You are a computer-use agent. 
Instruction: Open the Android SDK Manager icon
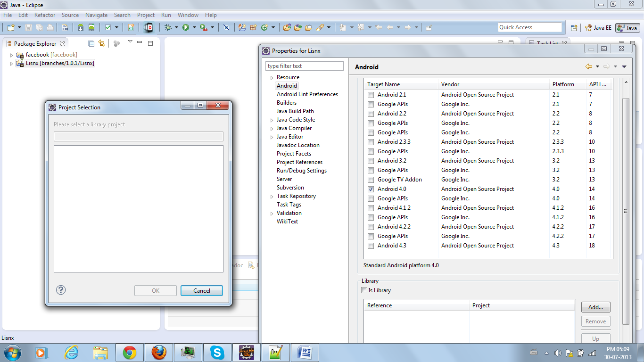(81, 28)
